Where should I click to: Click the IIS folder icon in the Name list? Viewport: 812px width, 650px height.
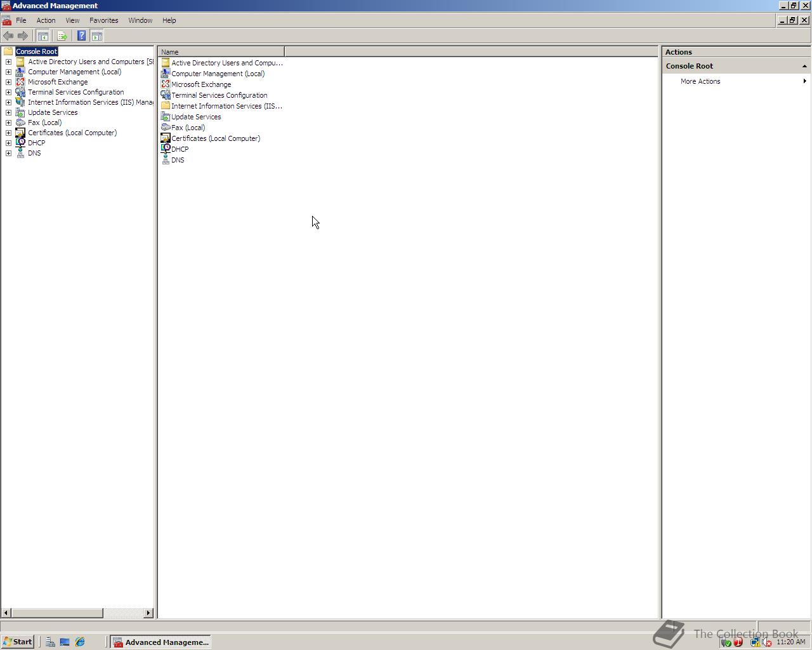tap(166, 106)
